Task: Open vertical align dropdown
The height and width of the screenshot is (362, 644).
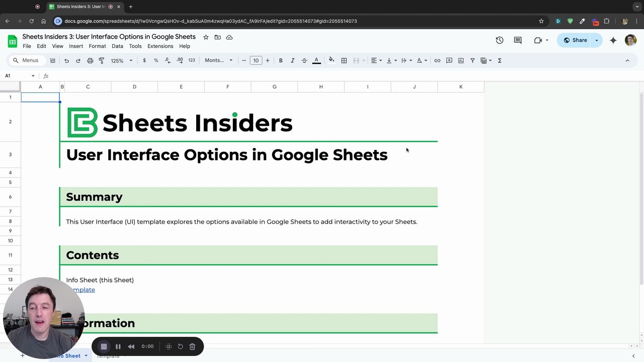Action: (x=391, y=60)
